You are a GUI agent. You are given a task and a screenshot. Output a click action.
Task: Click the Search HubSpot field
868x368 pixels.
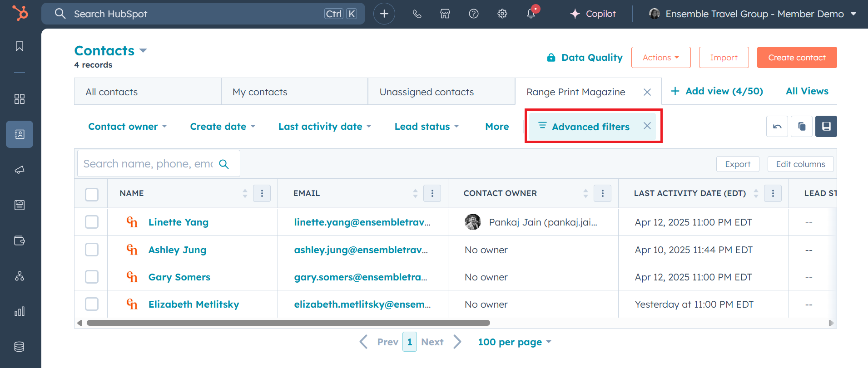click(x=203, y=14)
